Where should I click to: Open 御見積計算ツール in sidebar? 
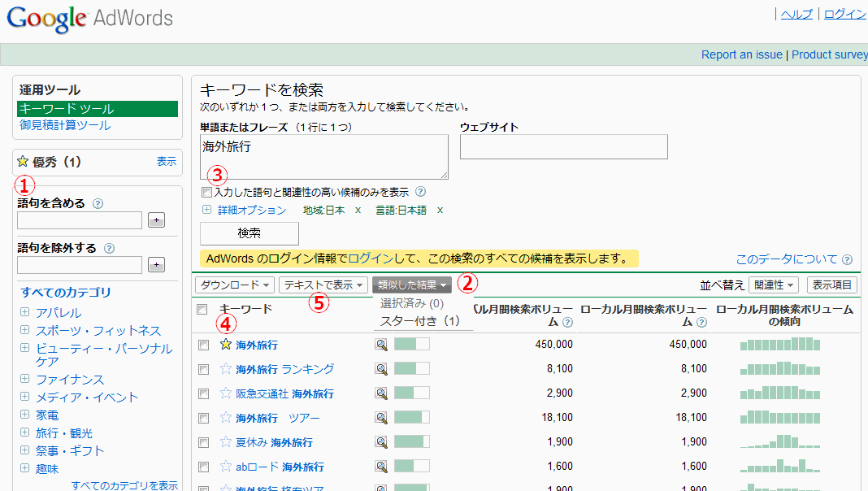65,125
